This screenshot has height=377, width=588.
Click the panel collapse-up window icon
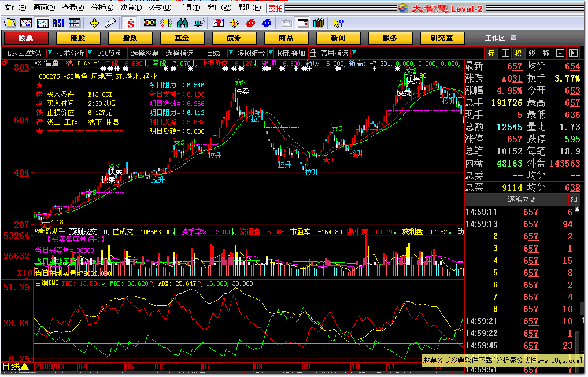click(x=560, y=53)
